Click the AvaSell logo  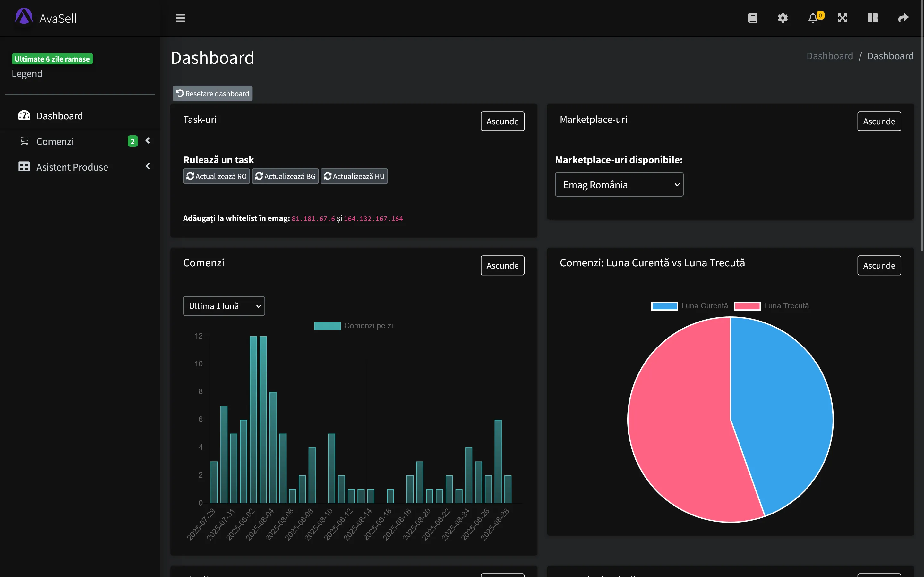click(46, 18)
